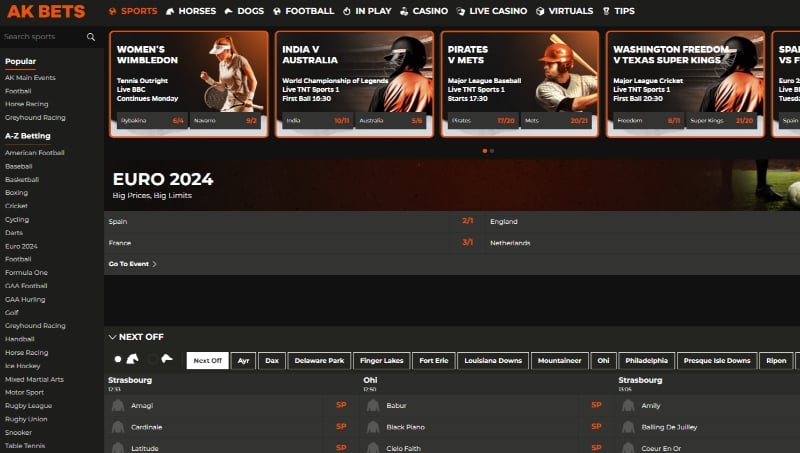Select the Mountaineer tab
Screen dimensions: 800x453
point(560,361)
